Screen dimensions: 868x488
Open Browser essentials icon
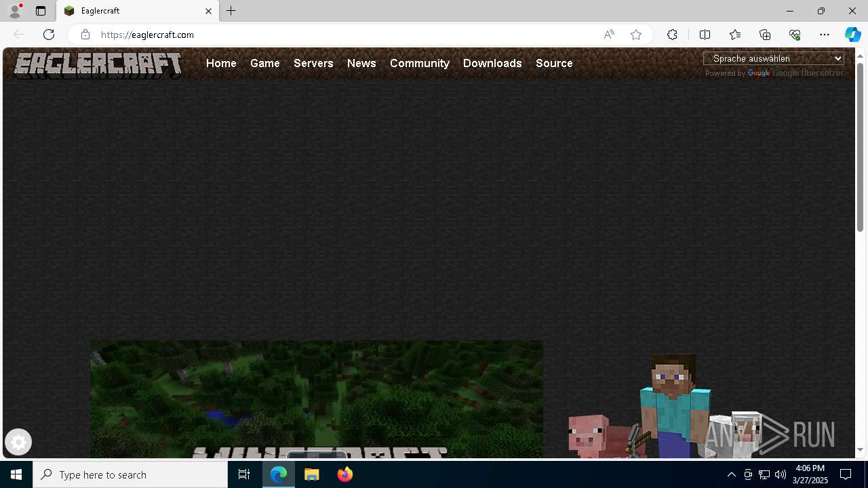[x=795, y=35]
